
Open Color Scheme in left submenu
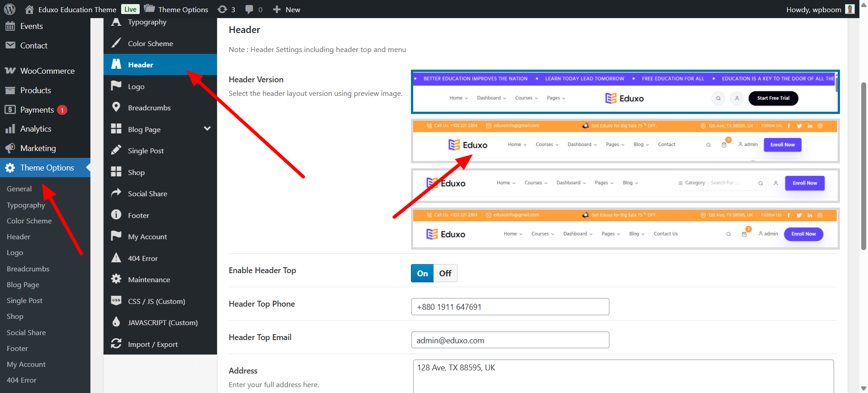(x=29, y=221)
